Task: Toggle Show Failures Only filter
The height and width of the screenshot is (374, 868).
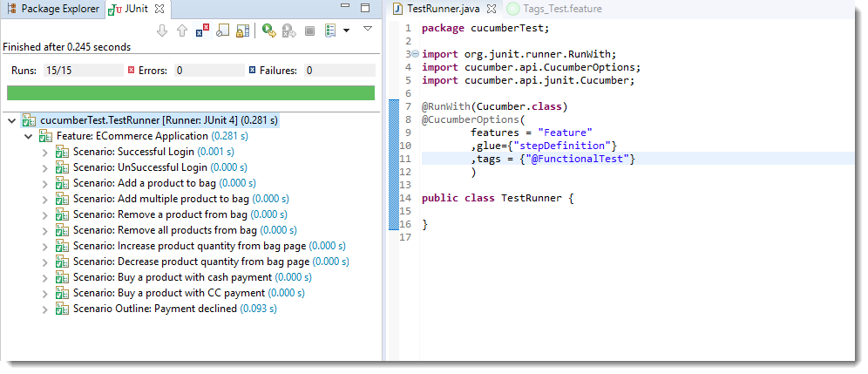Action: (202, 31)
